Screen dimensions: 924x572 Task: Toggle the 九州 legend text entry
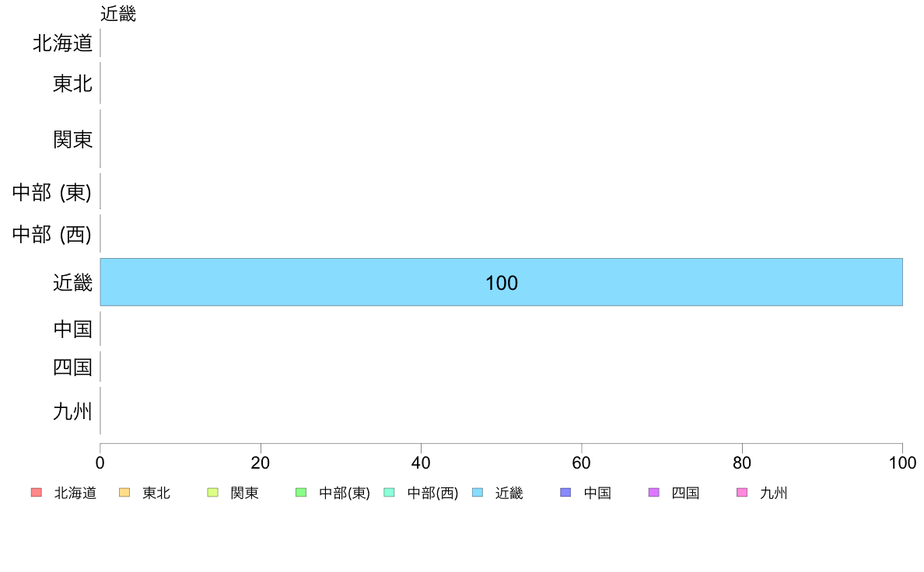point(774,493)
